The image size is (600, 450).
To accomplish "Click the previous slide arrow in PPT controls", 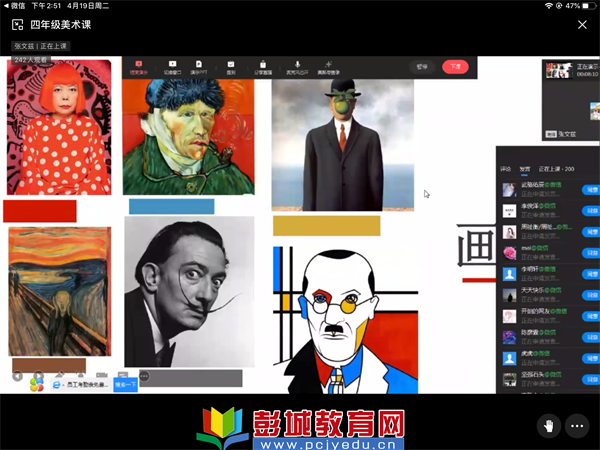I will [17, 376].
